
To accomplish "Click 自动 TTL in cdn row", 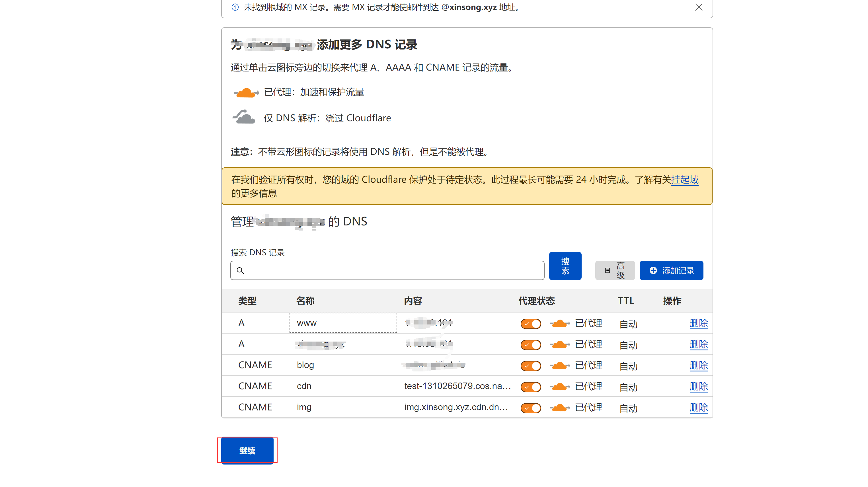I will [628, 387].
